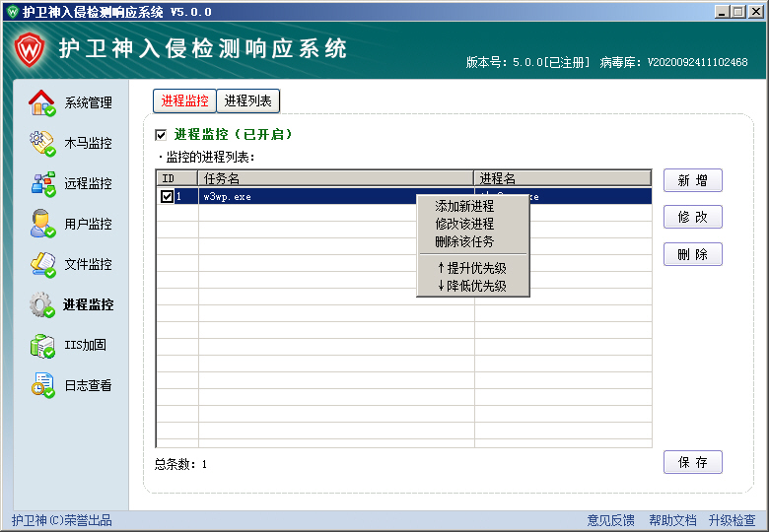
Task: Toggle the 进程监控(已开启) checkbox
Action: click(162, 135)
